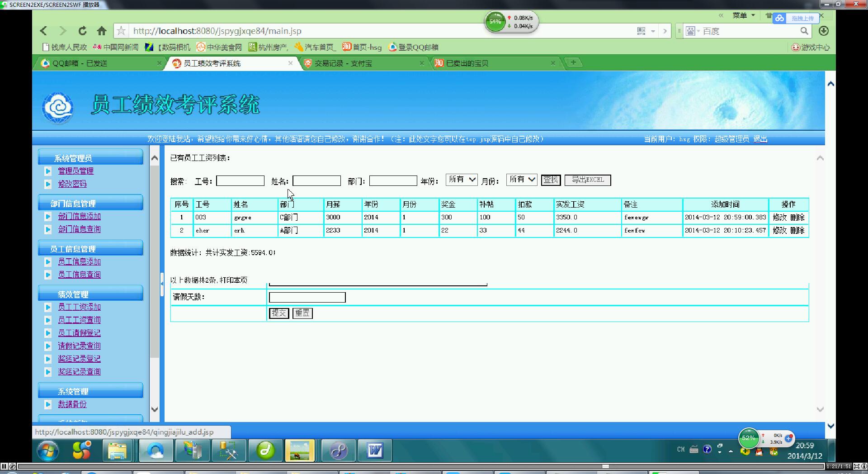Click the sidebar scroll down arrow

155,409
